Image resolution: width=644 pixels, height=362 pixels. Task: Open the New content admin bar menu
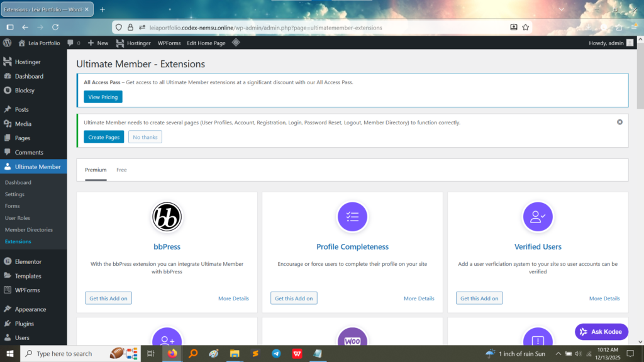coord(97,43)
